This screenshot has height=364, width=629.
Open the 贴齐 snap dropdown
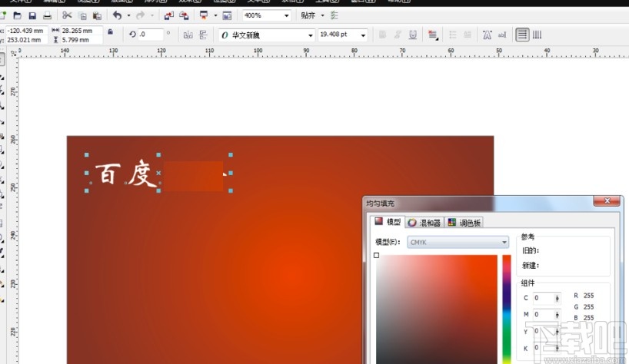(322, 15)
